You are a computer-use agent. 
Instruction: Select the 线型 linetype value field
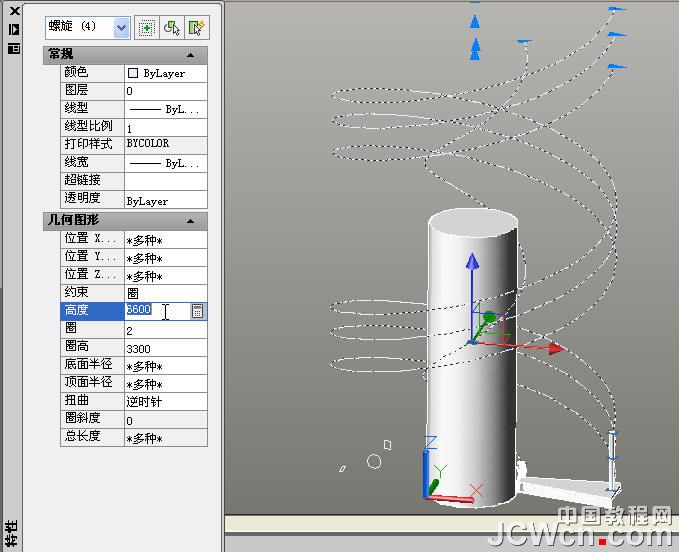coord(166,109)
